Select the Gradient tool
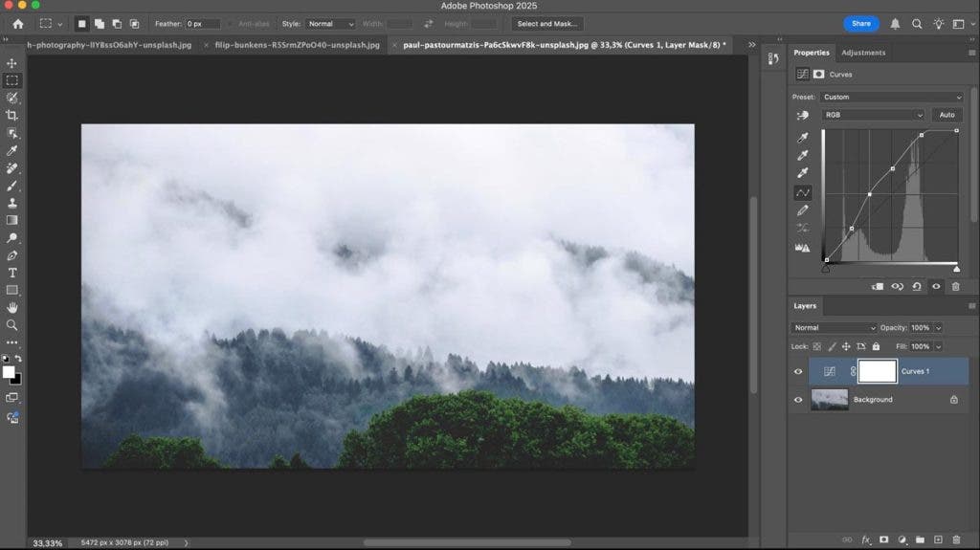Screen dimensions: 980x550 tap(11, 221)
